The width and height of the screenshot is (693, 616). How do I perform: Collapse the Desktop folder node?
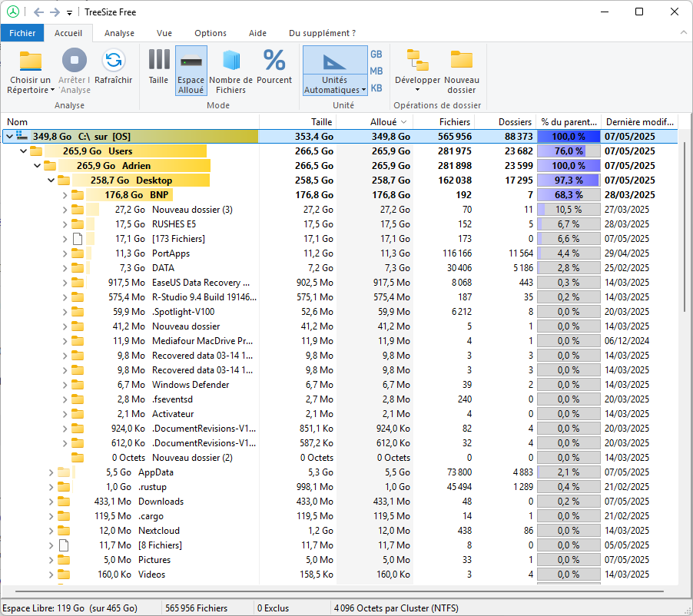pyautogui.click(x=51, y=180)
